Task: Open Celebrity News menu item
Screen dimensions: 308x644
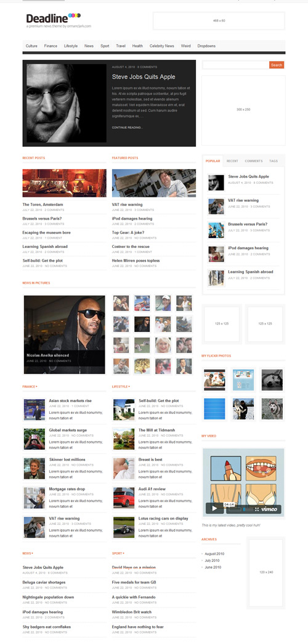Action: click(161, 46)
